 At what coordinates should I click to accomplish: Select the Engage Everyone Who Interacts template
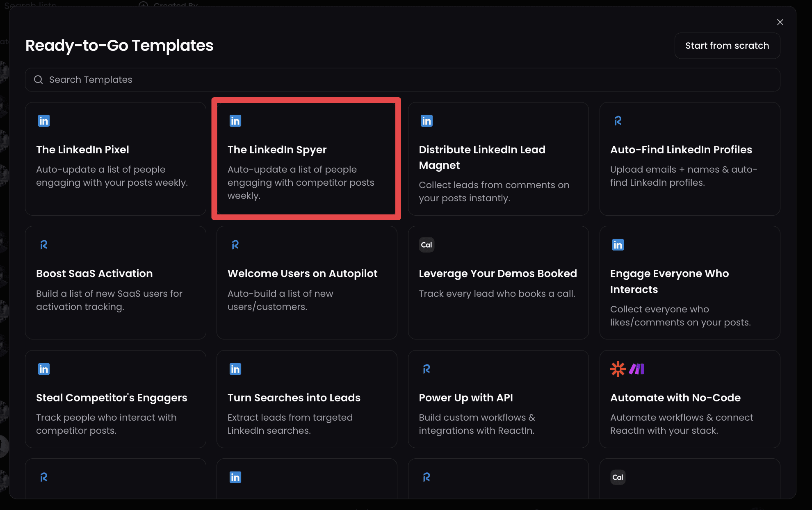(690, 282)
